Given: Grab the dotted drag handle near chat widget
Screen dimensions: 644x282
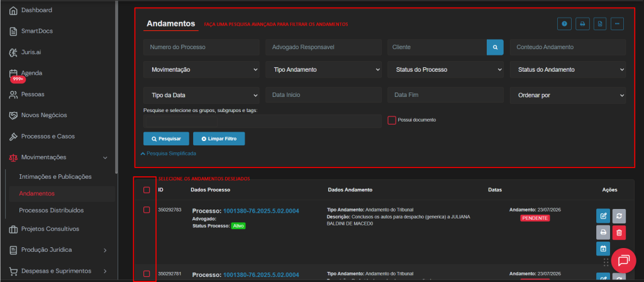Looking at the screenshot, I should [x=606, y=262].
